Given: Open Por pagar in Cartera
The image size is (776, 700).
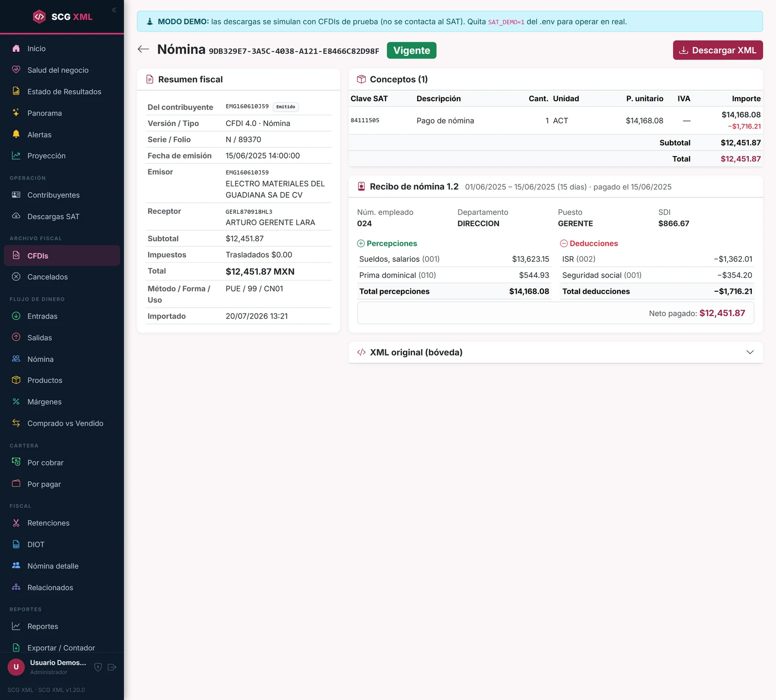Looking at the screenshot, I should [x=62, y=484].
